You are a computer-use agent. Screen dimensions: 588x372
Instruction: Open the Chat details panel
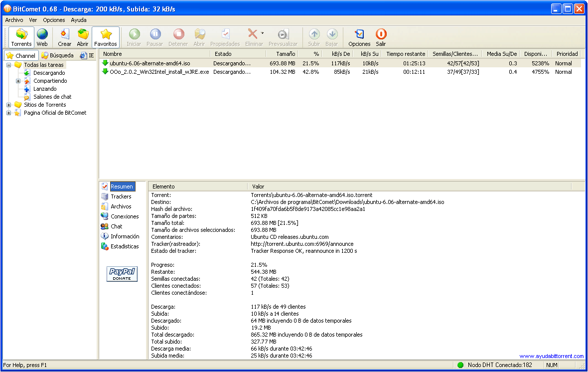click(116, 226)
